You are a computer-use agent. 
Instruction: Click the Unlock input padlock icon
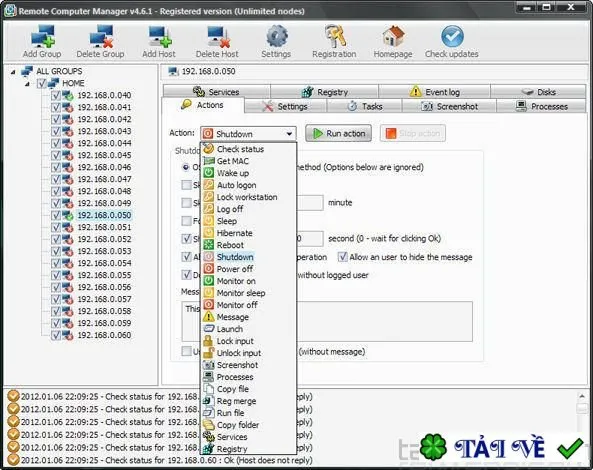point(208,353)
